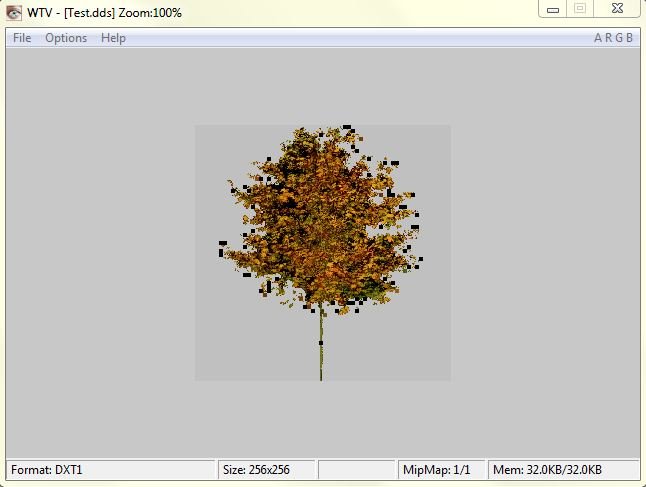The image size is (646, 487).
Task: Toggle the red channel R
Action: click(x=609, y=38)
